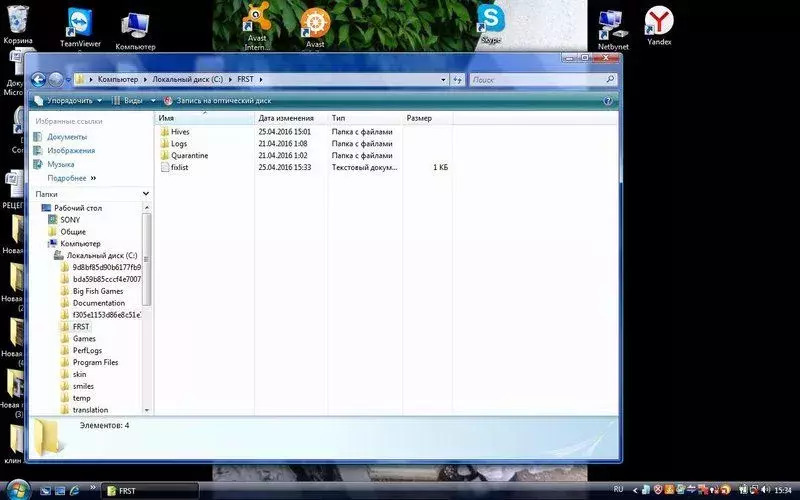Viewport: 800px width, 500px height.
Task: Click the FRST taskbar button
Action: point(150,491)
